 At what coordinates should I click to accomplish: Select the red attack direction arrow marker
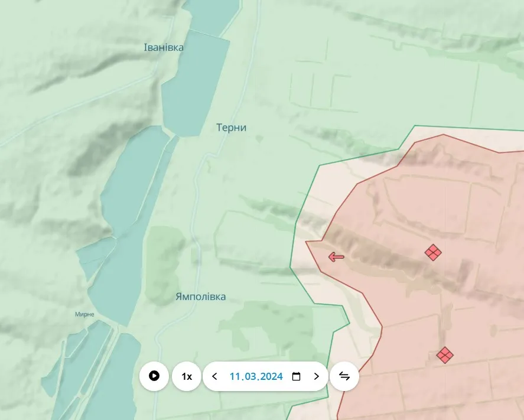click(x=336, y=256)
